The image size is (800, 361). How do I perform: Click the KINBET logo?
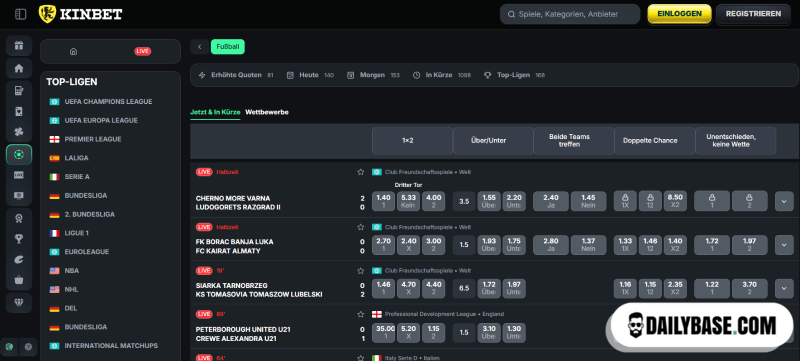[x=81, y=14]
